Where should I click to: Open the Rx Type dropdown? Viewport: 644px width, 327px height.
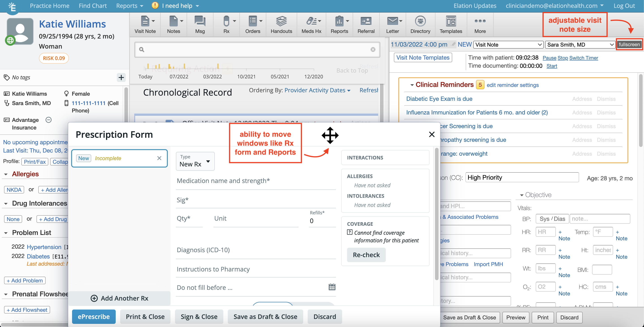(195, 161)
